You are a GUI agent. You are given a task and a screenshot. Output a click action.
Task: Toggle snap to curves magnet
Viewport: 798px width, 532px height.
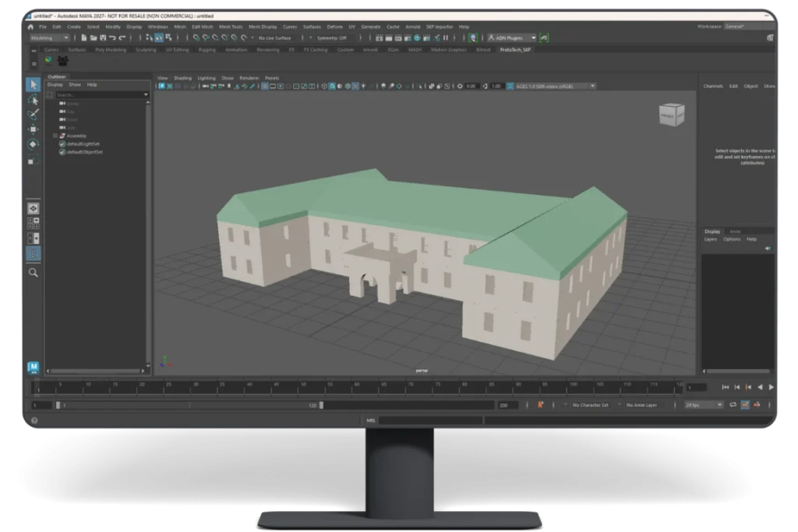tap(206, 37)
